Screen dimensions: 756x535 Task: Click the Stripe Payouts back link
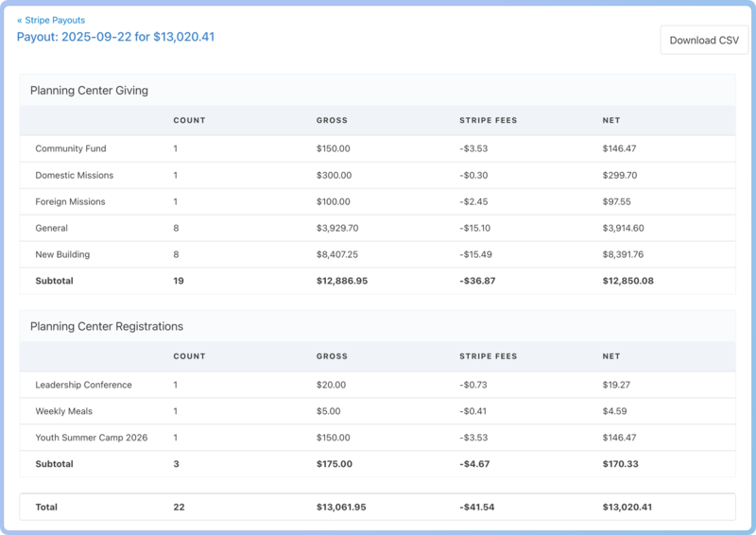(51, 20)
